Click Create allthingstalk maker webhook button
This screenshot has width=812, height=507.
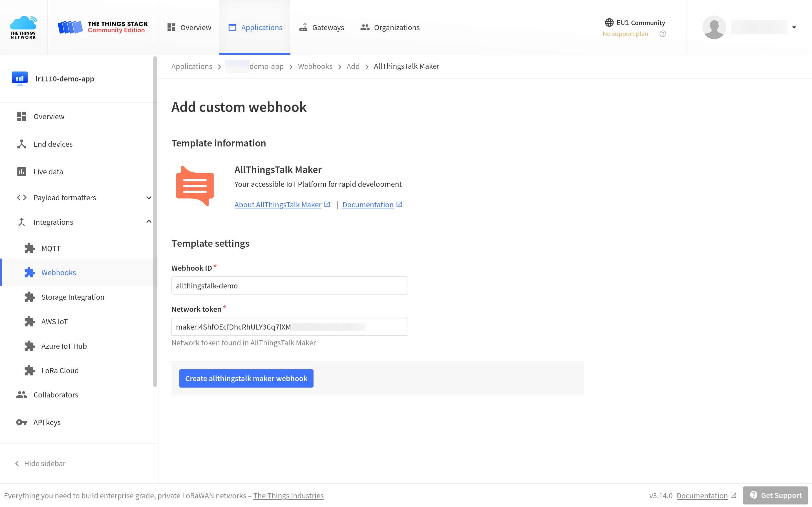246,378
